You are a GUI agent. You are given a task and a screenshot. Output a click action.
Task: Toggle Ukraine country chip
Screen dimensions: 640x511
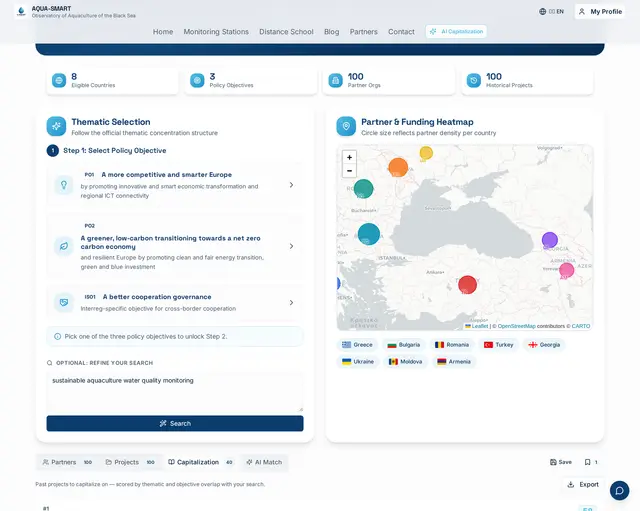[x=358, y=362]
